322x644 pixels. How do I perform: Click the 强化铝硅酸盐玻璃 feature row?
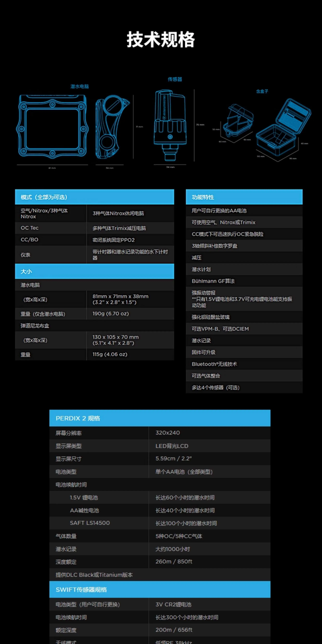pyautogui.click(x=244, y=317)
